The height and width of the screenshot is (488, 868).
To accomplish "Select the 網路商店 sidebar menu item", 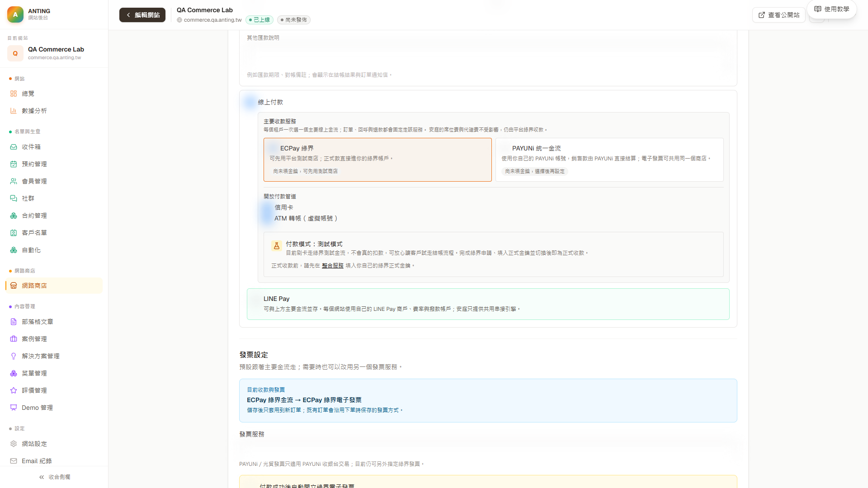I will point(54,286).
